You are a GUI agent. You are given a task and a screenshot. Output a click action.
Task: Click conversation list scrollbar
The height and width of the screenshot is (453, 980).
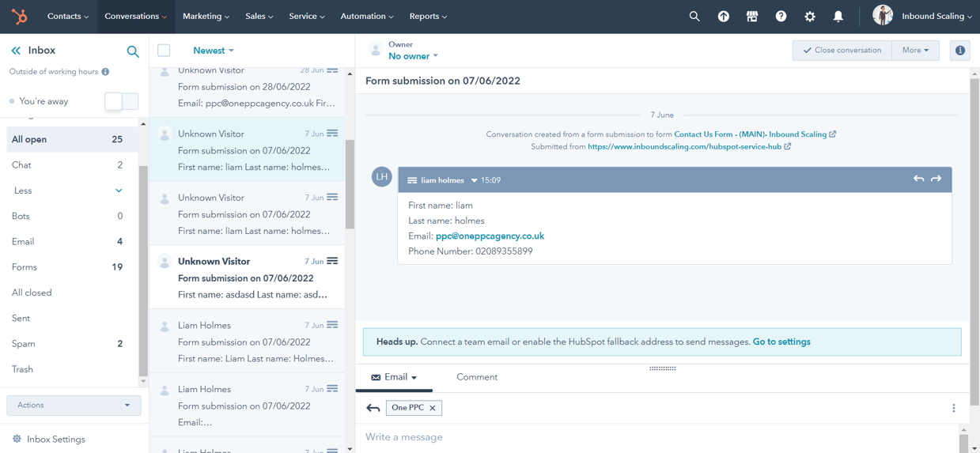pyautogui.click(x=350, y=186)
